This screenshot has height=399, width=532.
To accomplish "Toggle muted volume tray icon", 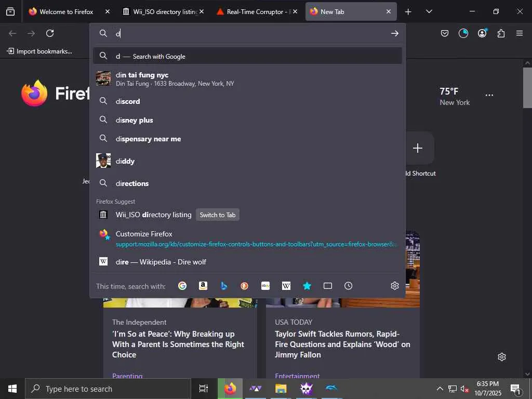I will tap(464, 389).
